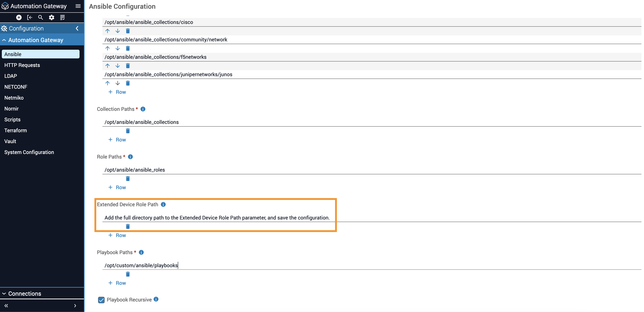Click the logout arrow icon in sidebar toolbar

[x=30, y=17]
